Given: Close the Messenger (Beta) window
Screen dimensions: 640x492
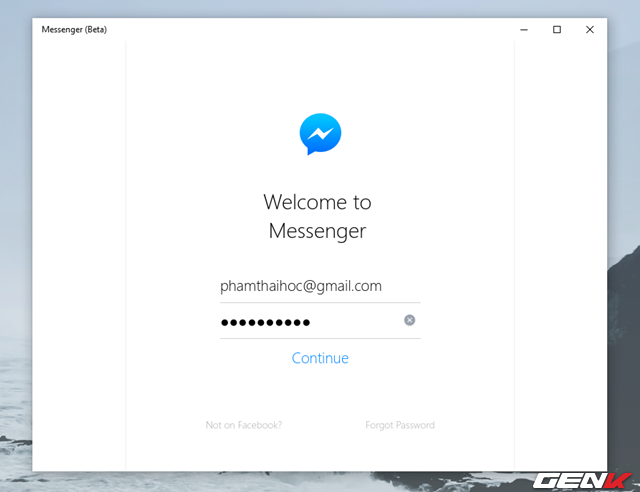Looking at the screenshot, I should [590, 29].
